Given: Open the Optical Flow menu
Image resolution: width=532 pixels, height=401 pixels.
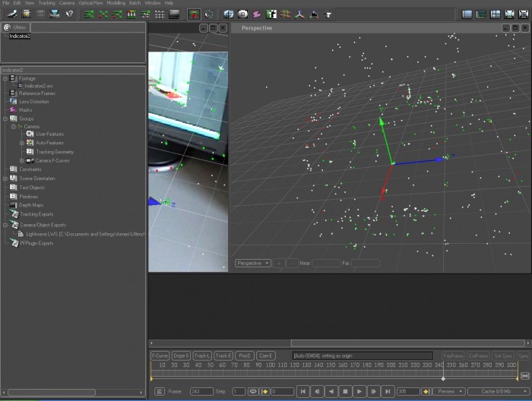Looking at the screenshot, I should (90, 3).
